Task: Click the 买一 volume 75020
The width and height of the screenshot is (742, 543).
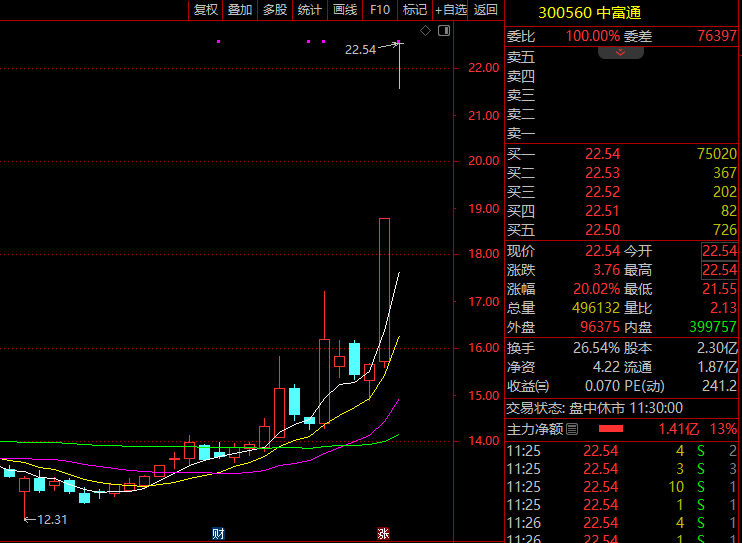Action: (717, 154)
